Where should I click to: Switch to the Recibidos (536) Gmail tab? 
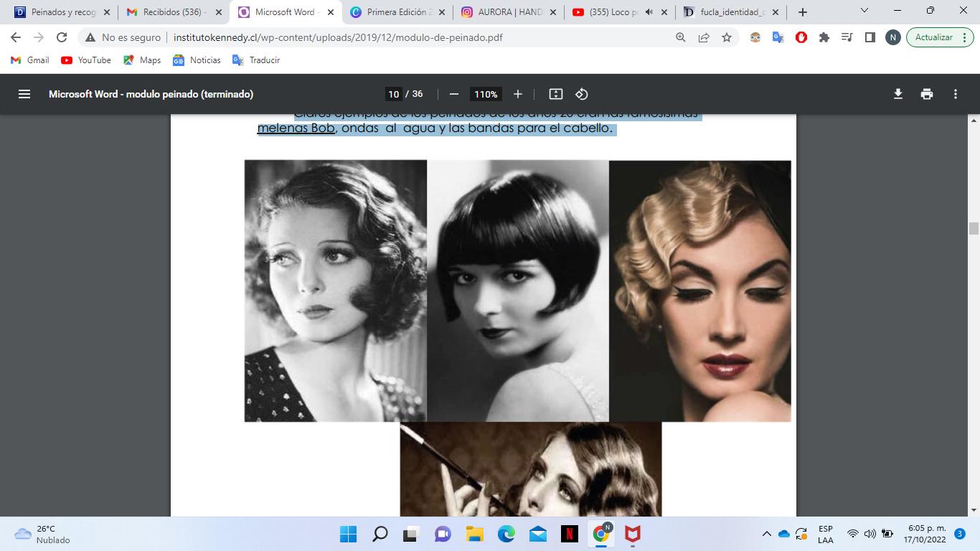coord(174,12)
